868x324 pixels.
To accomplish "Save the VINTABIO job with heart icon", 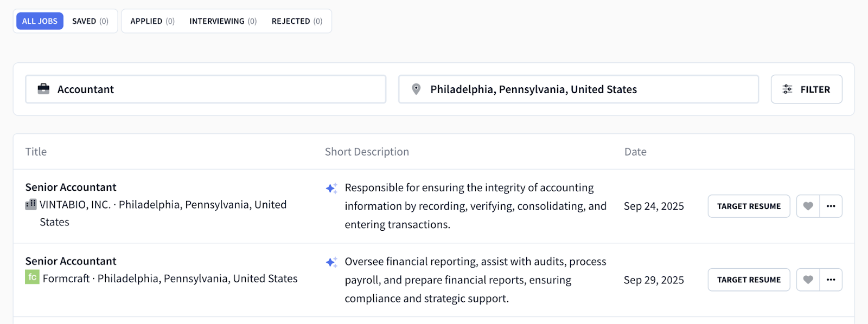I will click(808, 206).
